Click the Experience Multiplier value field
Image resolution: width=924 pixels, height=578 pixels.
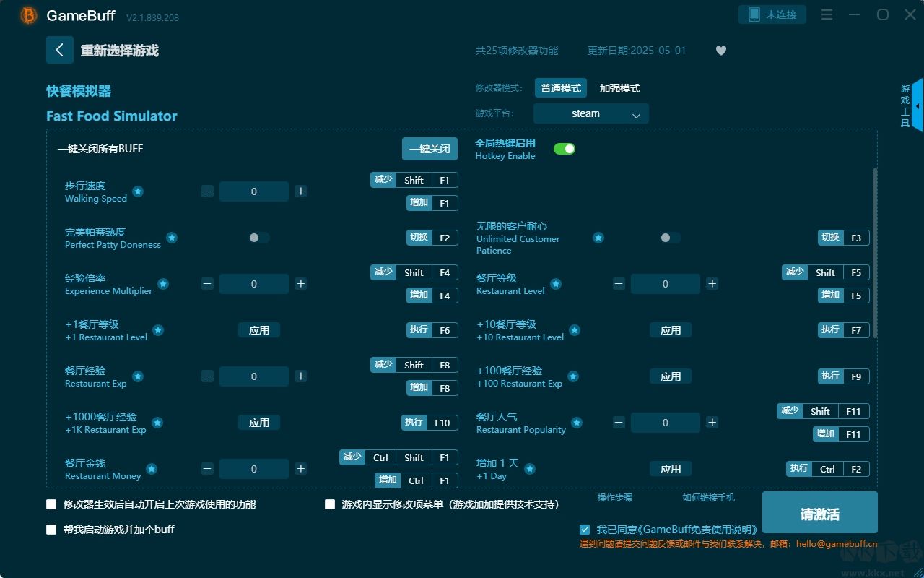pos(254,284)
